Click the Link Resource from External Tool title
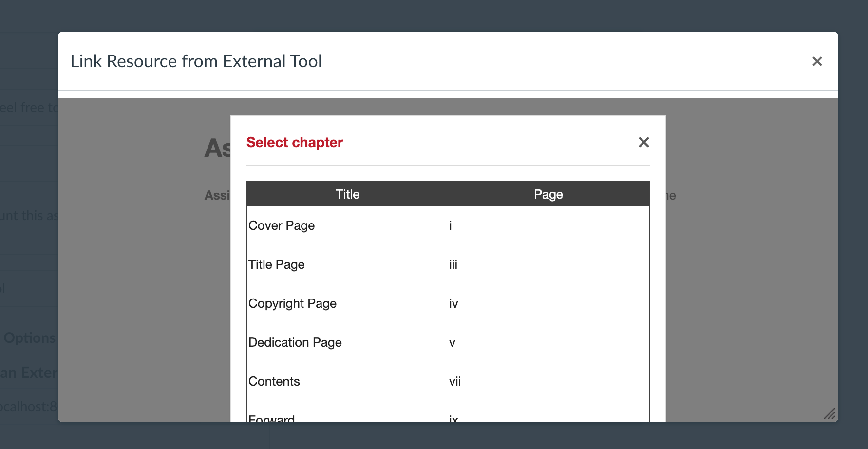868x449 pixels. coord(197,61)
